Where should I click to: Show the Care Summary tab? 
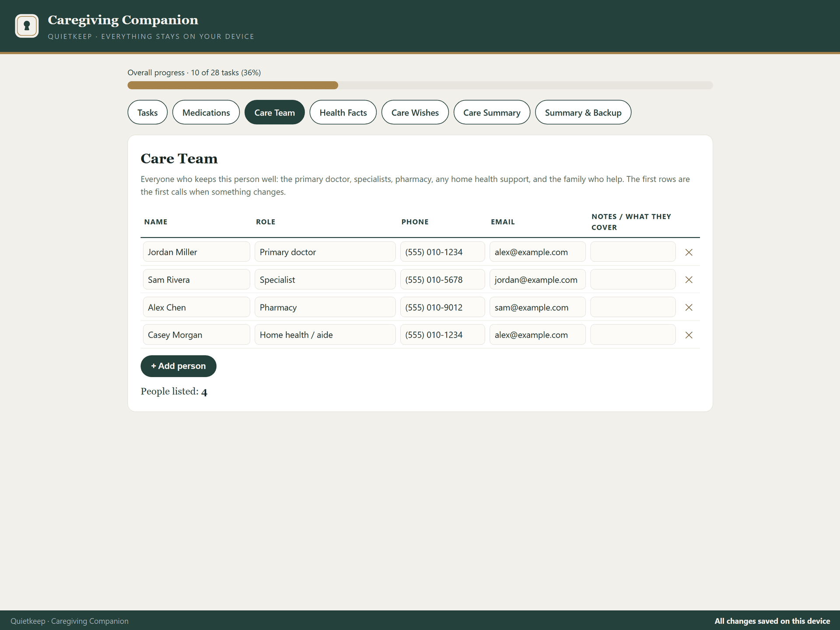492,112
